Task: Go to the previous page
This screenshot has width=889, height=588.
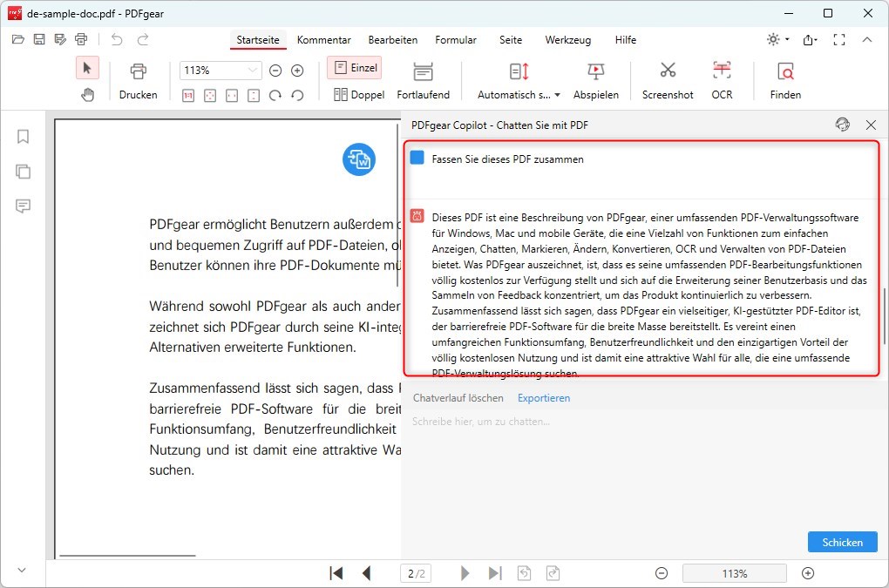Action: (x=366, y=573)
